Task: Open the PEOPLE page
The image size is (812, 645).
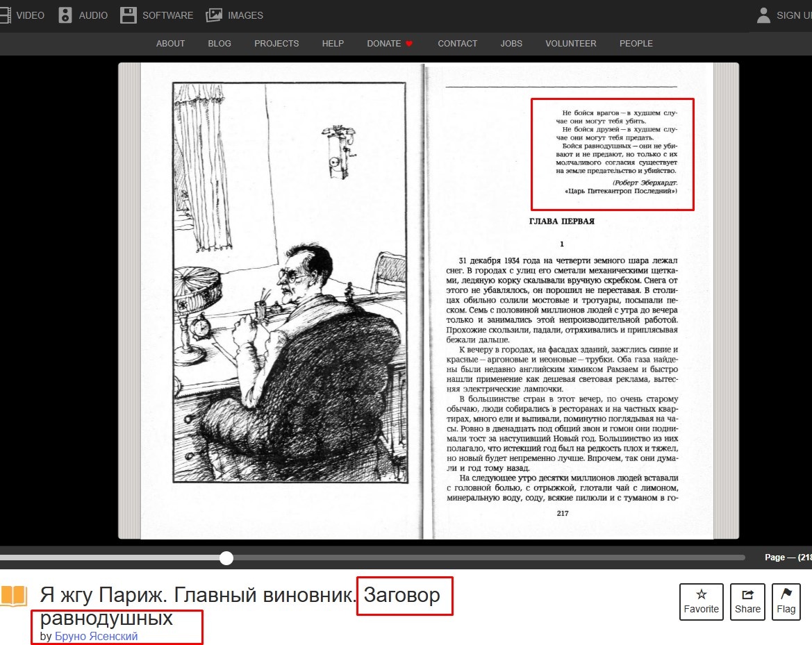Action: point(636,44)
